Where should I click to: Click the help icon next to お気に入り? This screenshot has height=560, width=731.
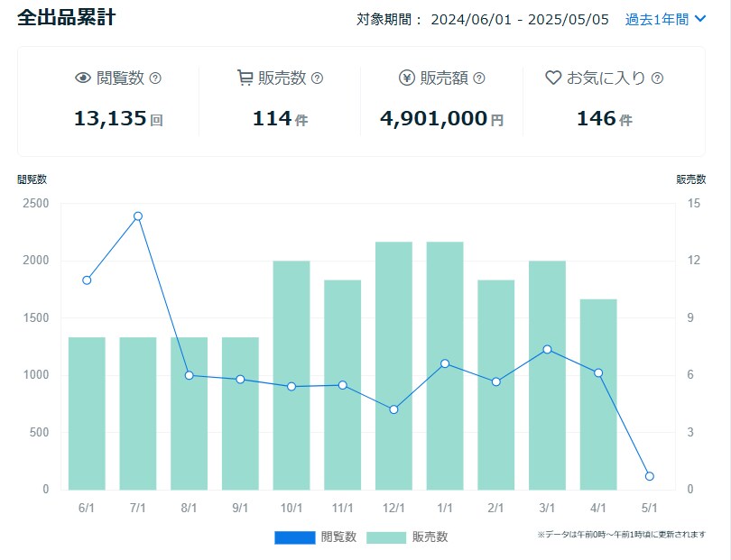(657, 78)
